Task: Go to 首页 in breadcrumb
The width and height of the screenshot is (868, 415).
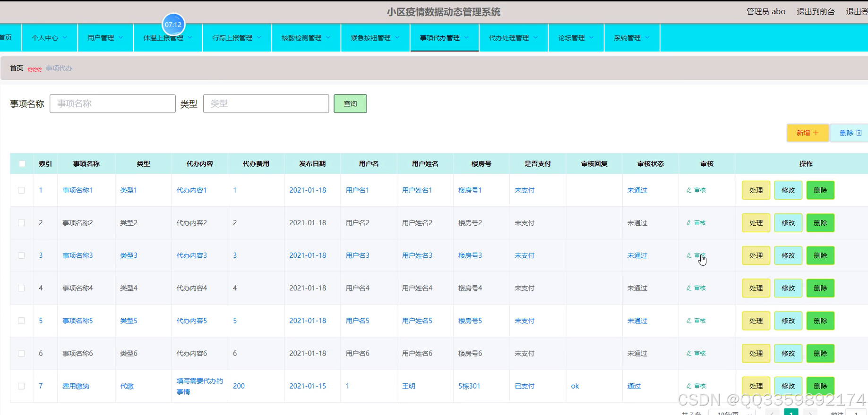Action: (17, 68)
